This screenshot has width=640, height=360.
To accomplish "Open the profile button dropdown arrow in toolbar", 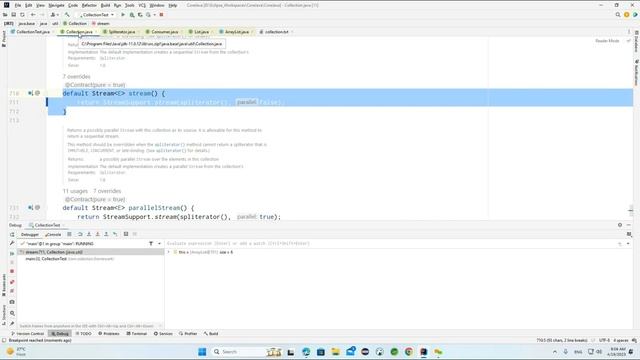I will click(x=154, y=15).
